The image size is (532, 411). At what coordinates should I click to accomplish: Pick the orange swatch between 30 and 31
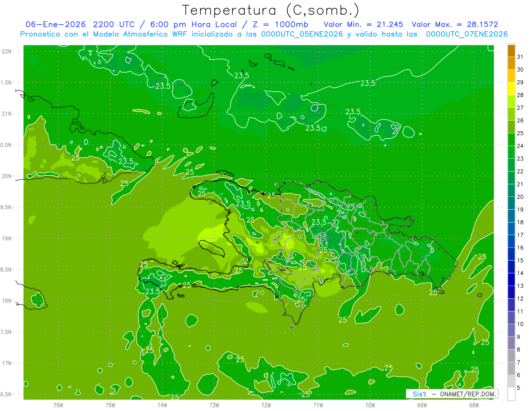[x=511, y=63]
